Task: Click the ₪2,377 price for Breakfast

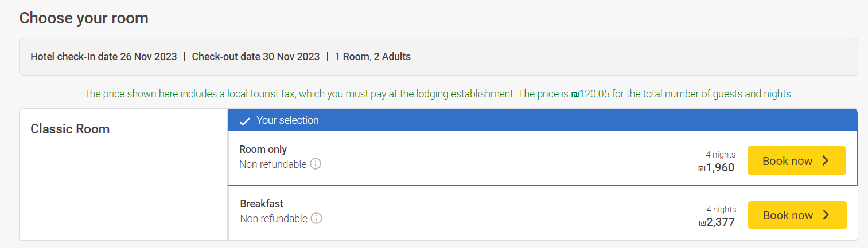Action: tap(717, 222)
